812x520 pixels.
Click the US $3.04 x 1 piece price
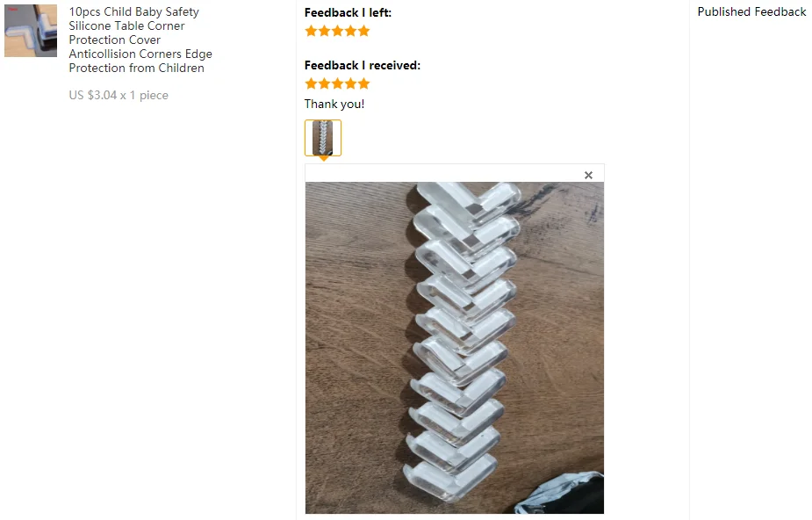119,95
